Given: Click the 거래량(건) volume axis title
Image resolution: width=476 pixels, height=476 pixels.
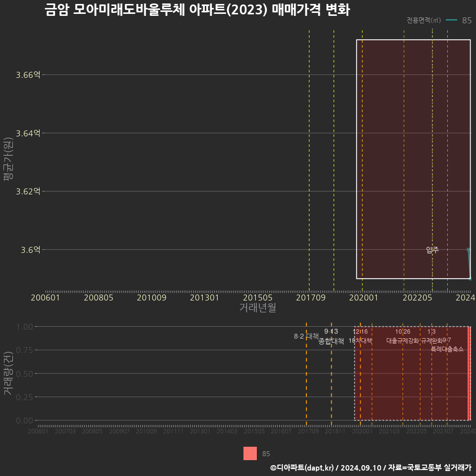Looking at the screenshot, I should tap(8, 373).
